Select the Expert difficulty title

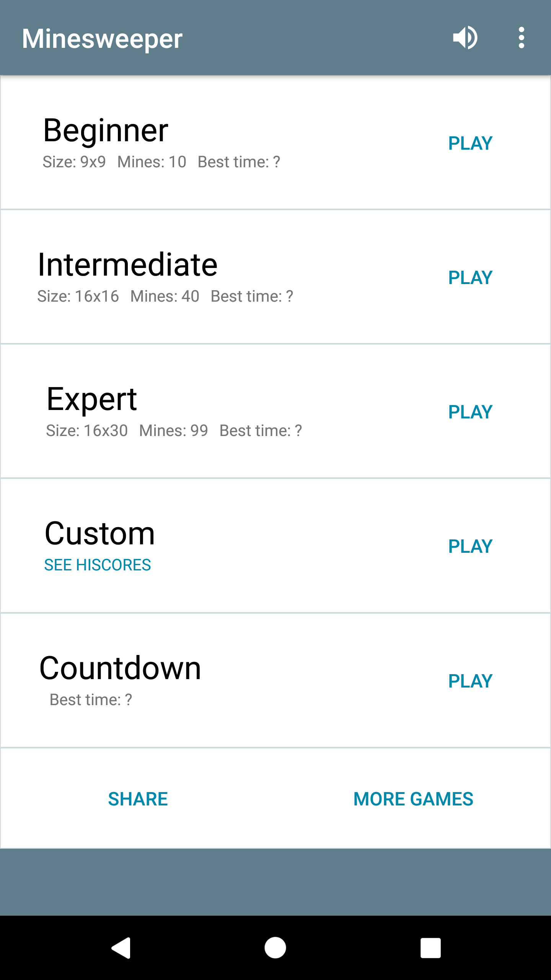[x=92, y=399]
